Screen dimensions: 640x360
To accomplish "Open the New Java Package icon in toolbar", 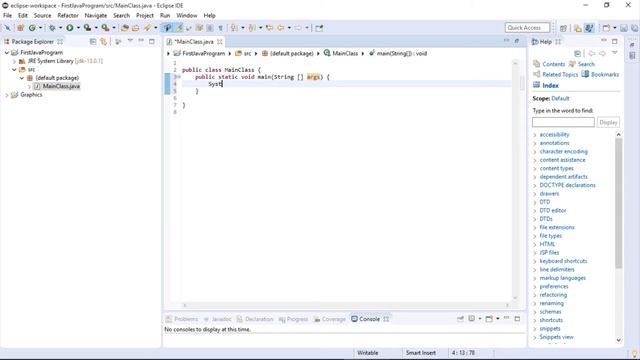I will pos(20,28).
